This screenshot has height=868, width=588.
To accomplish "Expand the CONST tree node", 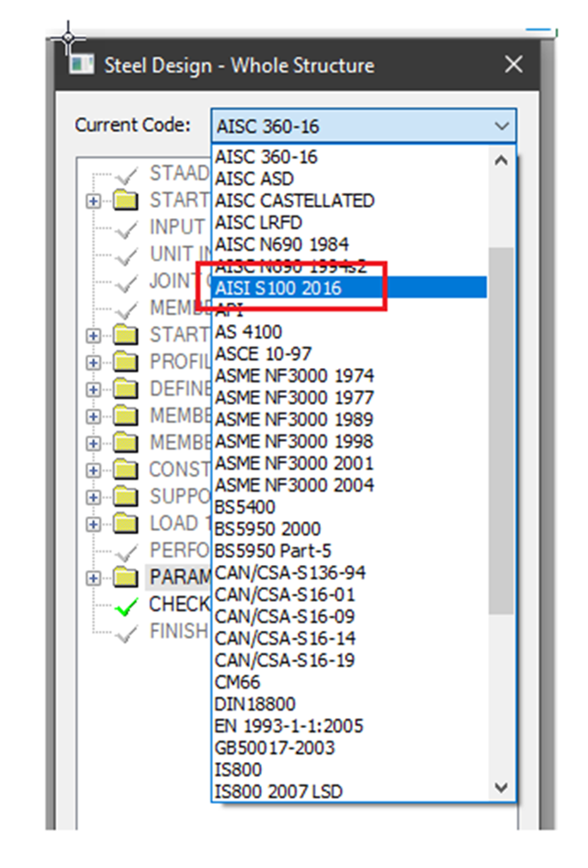I will (x=94, y=471).
